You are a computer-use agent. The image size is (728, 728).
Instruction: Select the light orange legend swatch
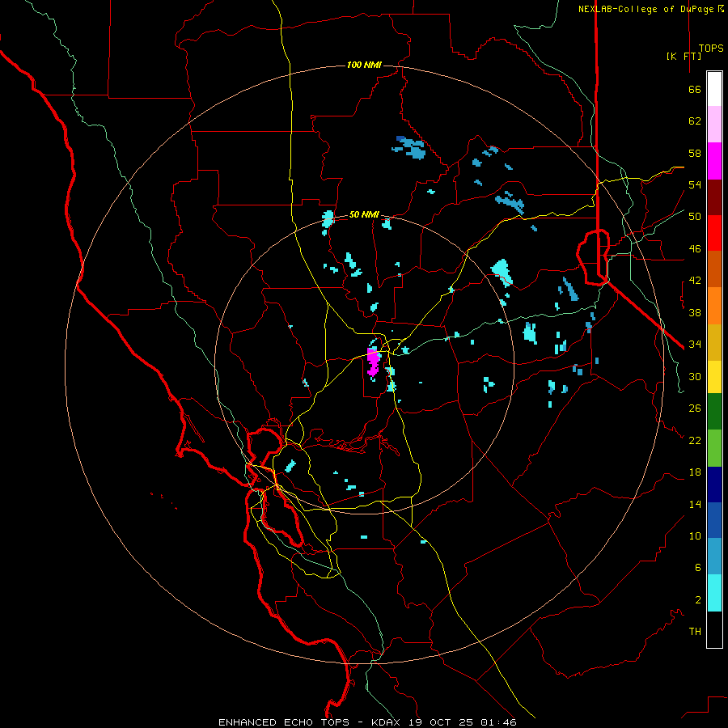click(714, 306)
